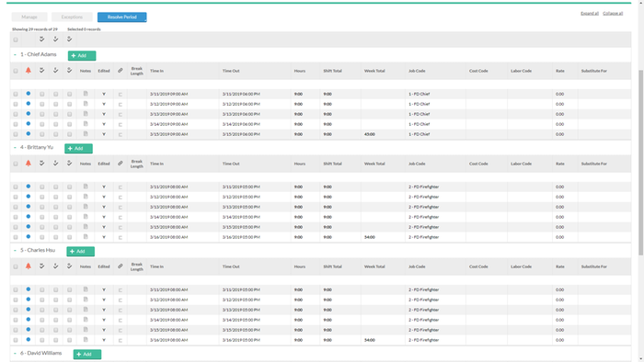This screenshot has height=362, width=644.
Task: Collapse the 6 - David Williams group
Action: 15,353
